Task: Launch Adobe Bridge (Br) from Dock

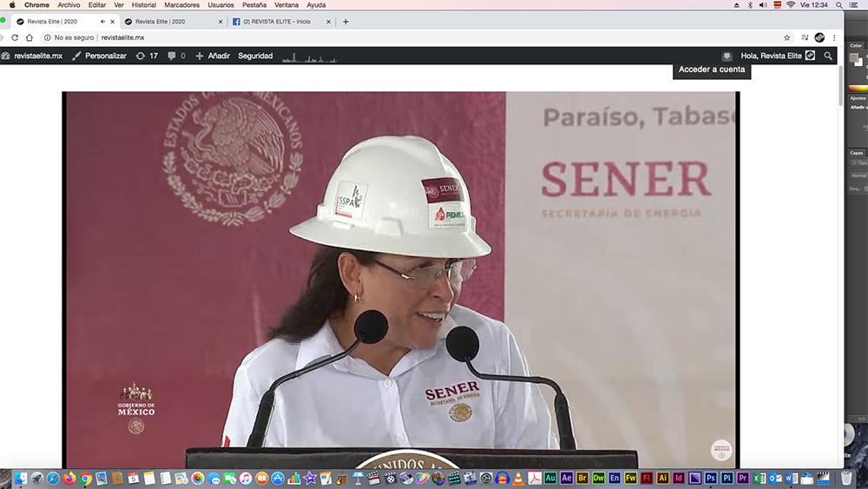Action: pyautogui.click(x=582, y=478)
